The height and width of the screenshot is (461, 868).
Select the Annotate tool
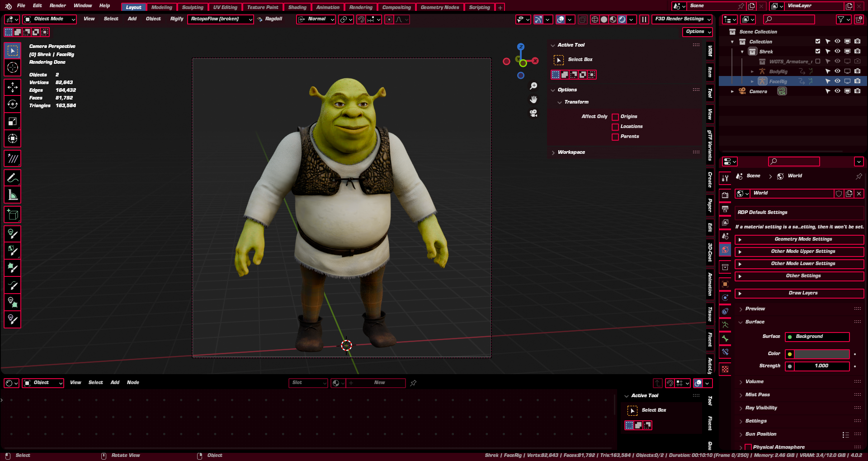click(13, 178)
